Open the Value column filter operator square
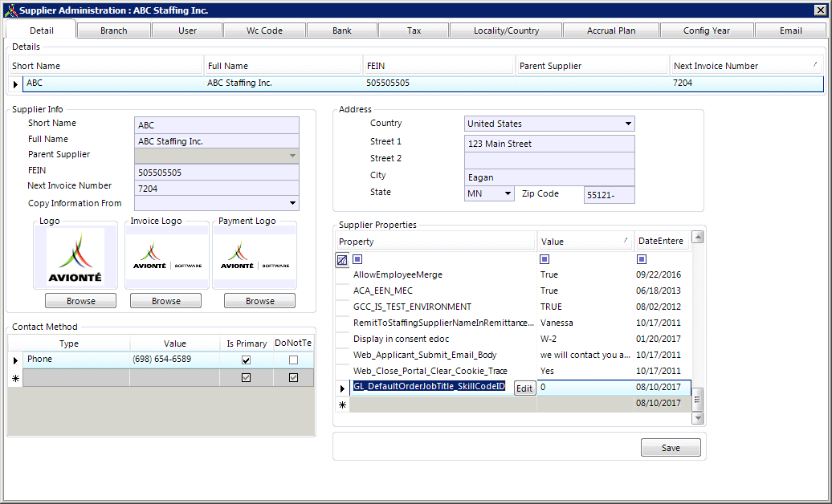The height and width of the screenshot is (504, 832). click(x=544, y=259)
